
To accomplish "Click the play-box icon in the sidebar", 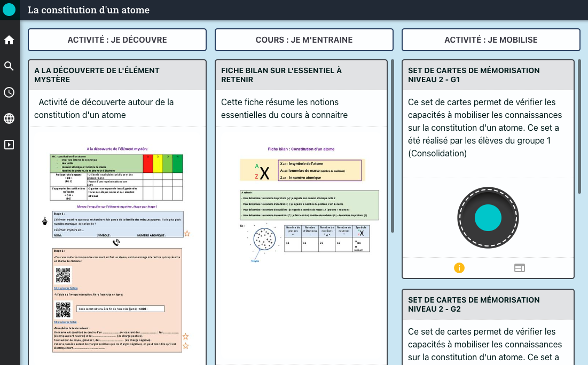I will click(x=9, y=145).
